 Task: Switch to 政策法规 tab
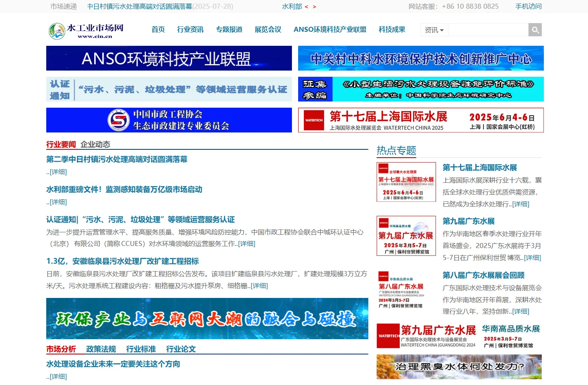click(101, 349)
